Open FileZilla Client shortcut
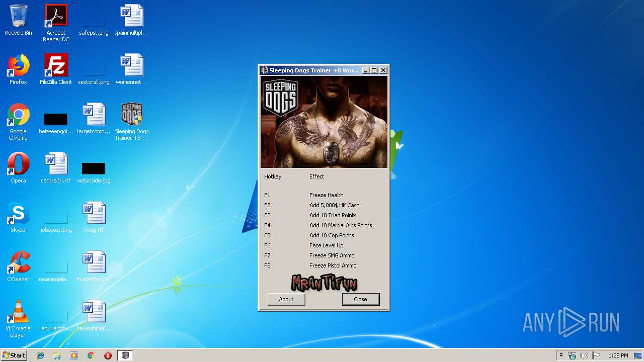The image size is (644, 362). (56, 69)
